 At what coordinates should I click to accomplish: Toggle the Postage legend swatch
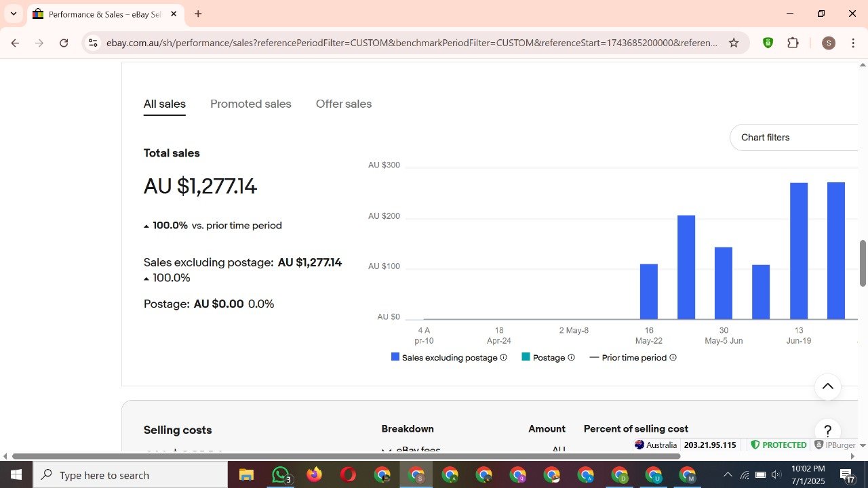pyautogui.click(x=526, y=357)
